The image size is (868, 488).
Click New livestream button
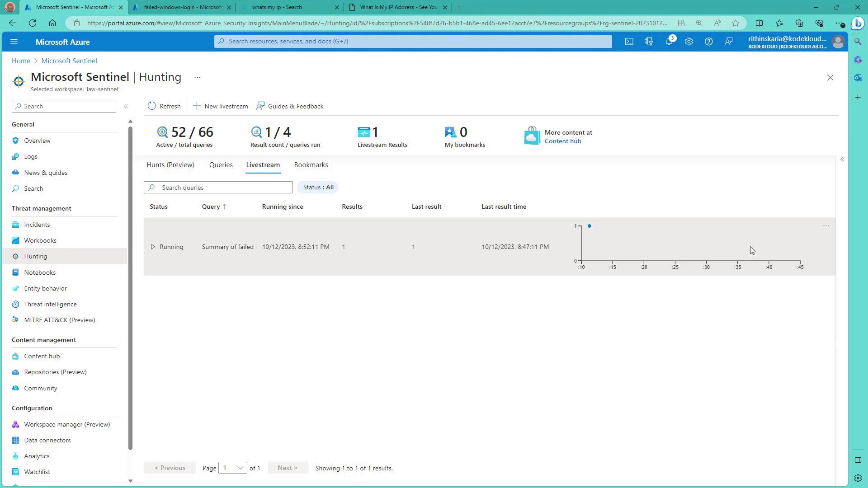tap(220, 106)
